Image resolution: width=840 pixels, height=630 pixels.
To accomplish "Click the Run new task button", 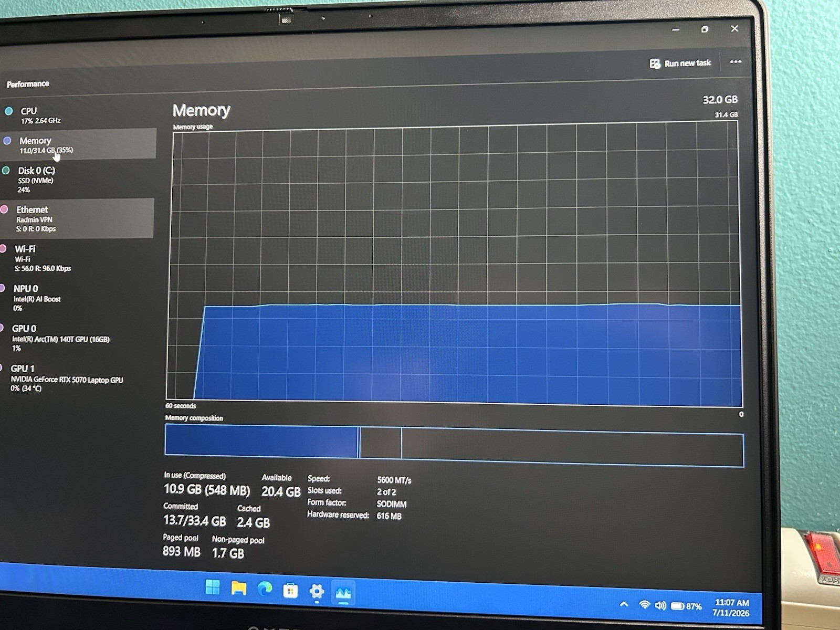I will tap(680, 64).
